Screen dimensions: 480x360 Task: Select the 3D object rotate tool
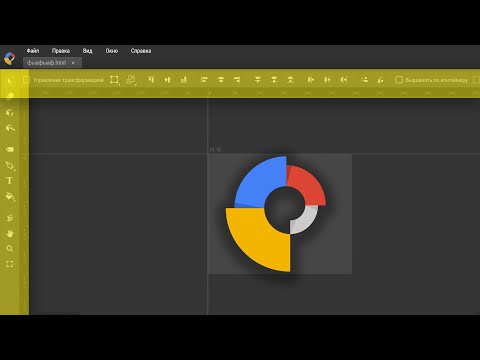pyautogui.click(x=10, y=113)
